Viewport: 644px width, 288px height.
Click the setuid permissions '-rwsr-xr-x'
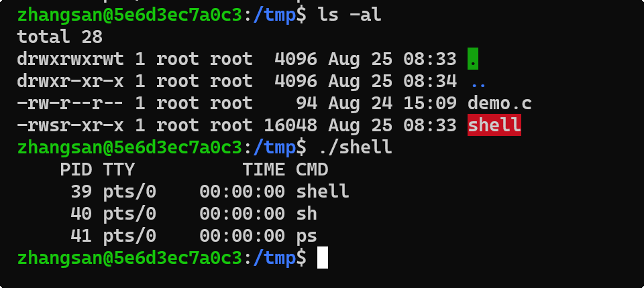pos(70,125)
